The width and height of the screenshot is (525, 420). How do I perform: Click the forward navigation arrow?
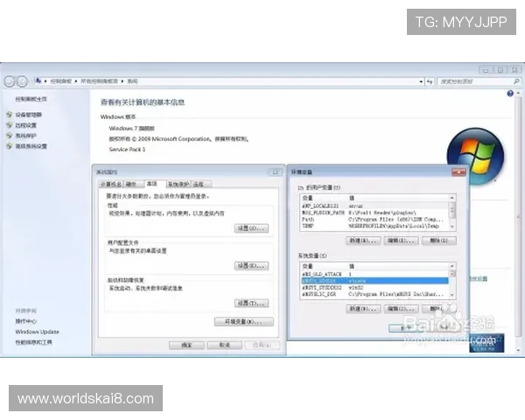(x=22, y=80)
